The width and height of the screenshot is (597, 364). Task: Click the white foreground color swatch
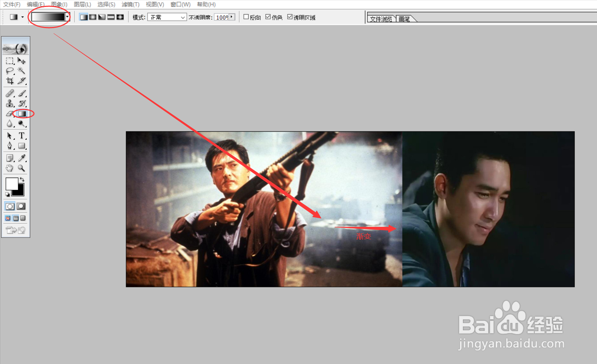click(x=11, y=184)
